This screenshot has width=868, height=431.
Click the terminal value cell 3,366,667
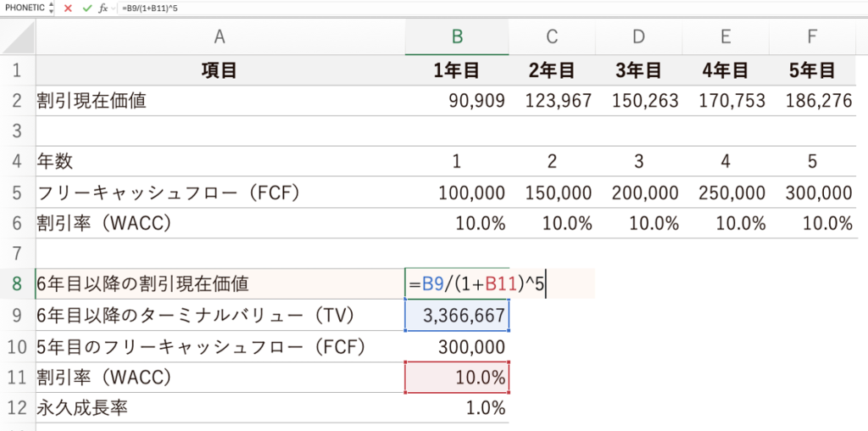coord(458,316)
